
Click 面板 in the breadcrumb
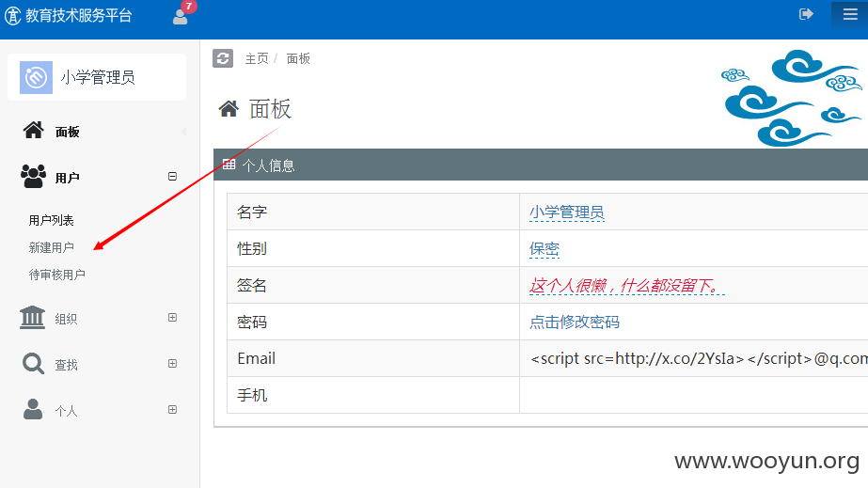[x=298, y=58]
